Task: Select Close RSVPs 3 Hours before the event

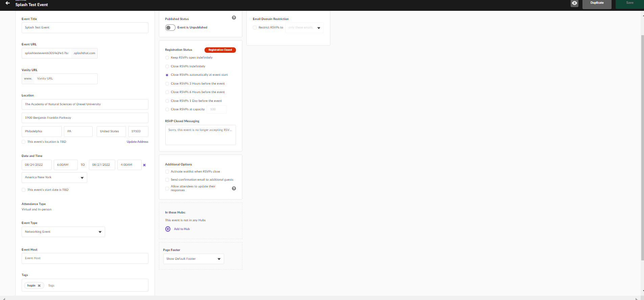Action: coord(167,84)
